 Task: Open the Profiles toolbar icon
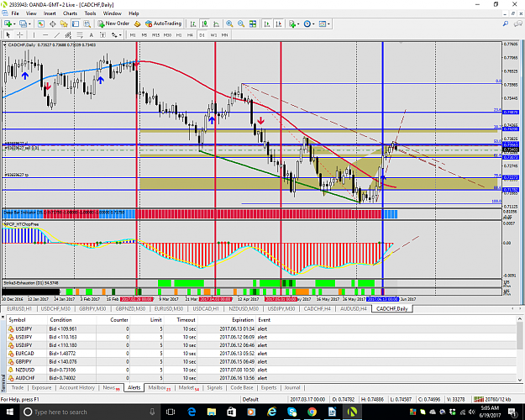point(23,24)
